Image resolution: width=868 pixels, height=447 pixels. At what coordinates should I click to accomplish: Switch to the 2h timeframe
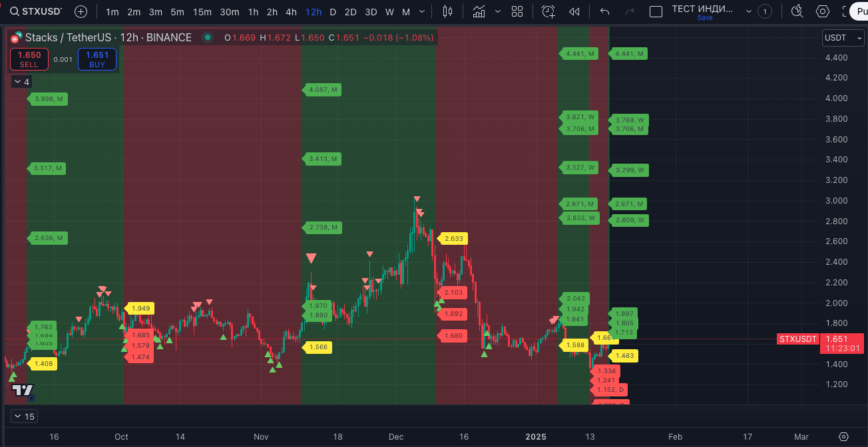pyautogui.click(x=272, y=11)
